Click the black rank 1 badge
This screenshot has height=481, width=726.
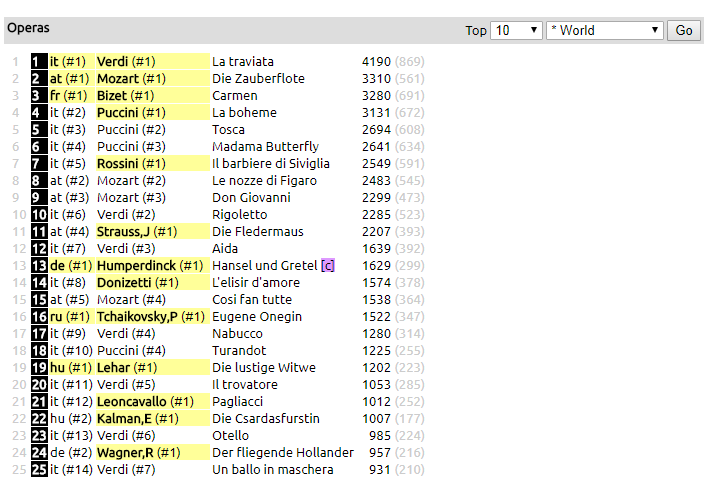(39, 62)
